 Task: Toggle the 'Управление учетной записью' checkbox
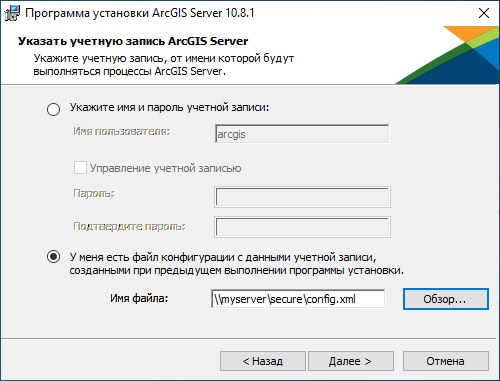pyautogui.click(x=80, y=168)
